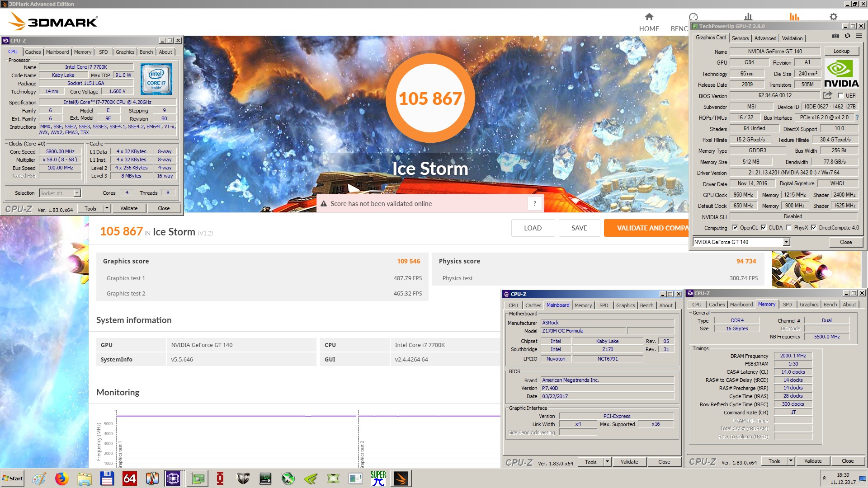Click SAVE button in 3DMark

coord(579,228)
